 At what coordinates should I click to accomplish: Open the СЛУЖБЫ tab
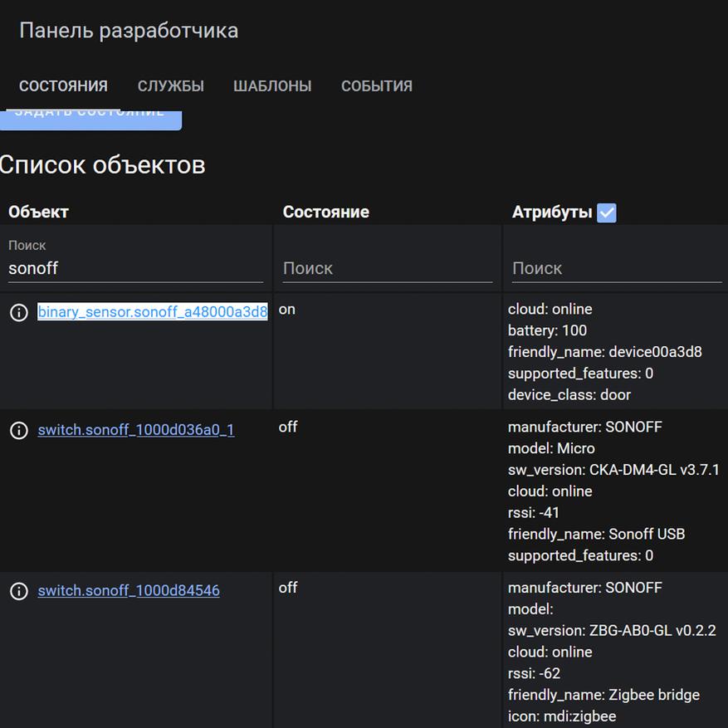coord(170,86)
